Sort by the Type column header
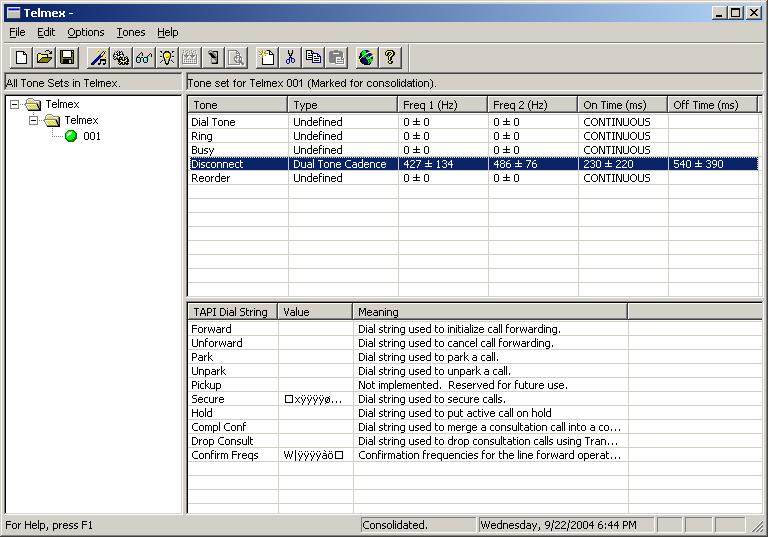 click(342, 105)
